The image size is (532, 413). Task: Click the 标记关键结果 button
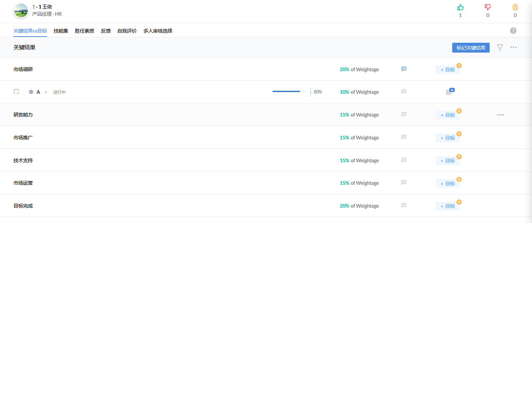(x=471, y=48)
